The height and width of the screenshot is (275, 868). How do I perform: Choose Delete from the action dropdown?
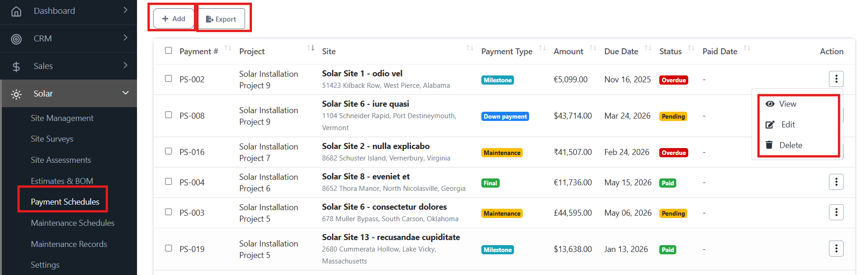click(790, 145)
